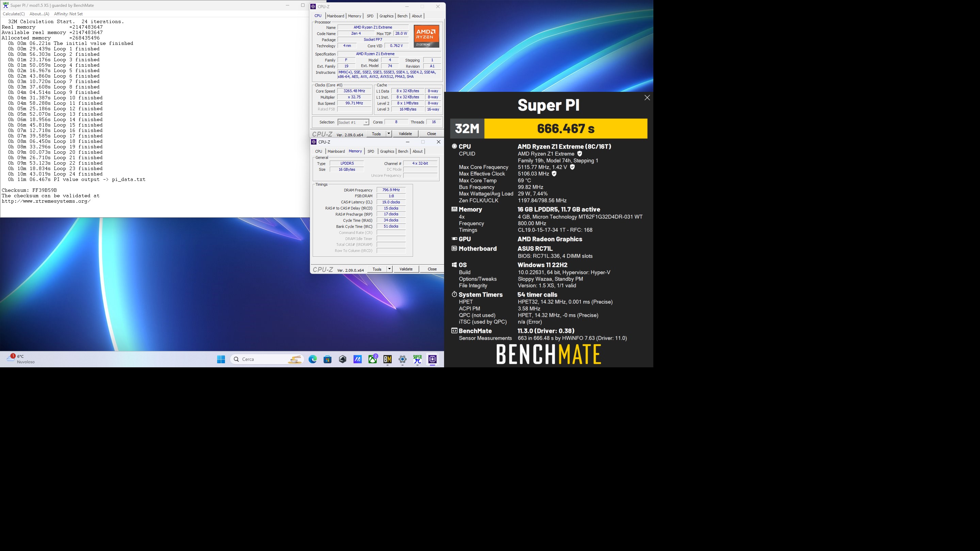Open the Xbox app on taskbar

(373, 360)
